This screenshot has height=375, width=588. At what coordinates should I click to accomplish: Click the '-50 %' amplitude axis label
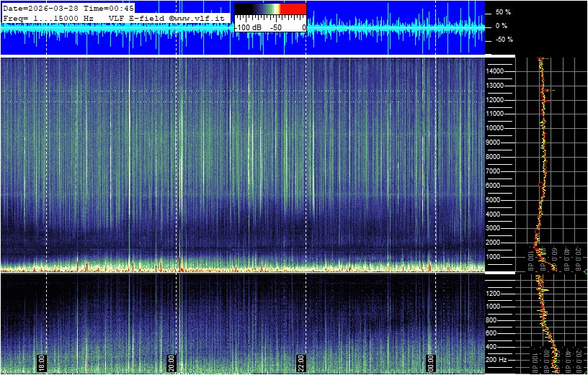coord(504,40)
